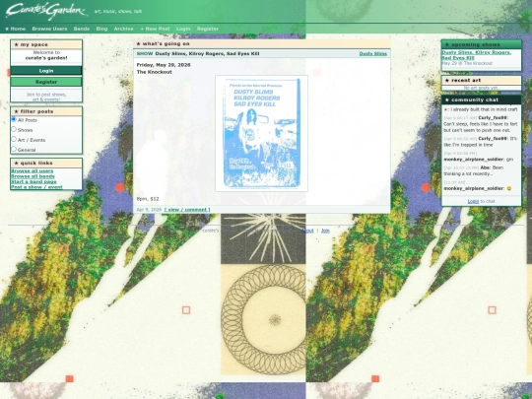Click the view / comment link

tap(187, 210)
